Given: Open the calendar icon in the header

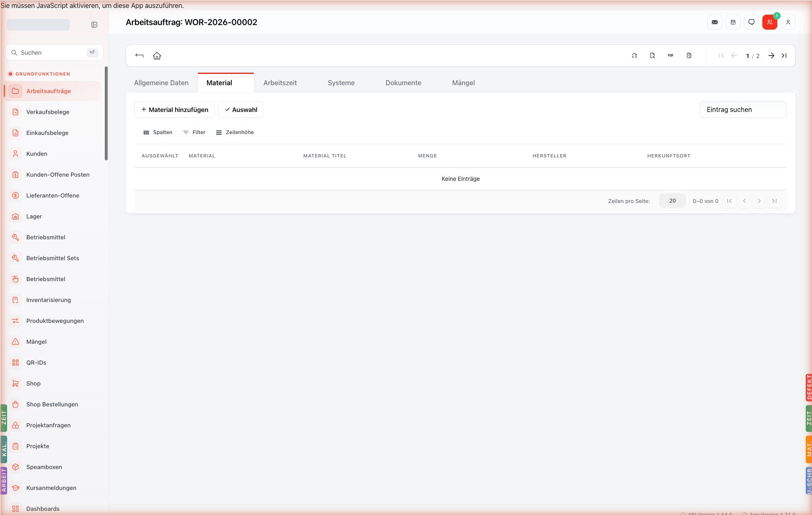Looking at the screenshot, I should (733, 22).
